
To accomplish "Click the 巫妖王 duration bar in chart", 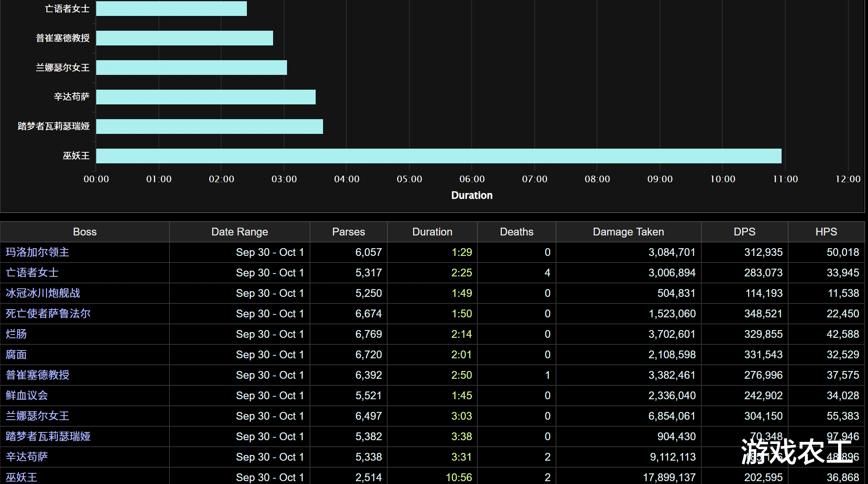I will click(438, 156).
